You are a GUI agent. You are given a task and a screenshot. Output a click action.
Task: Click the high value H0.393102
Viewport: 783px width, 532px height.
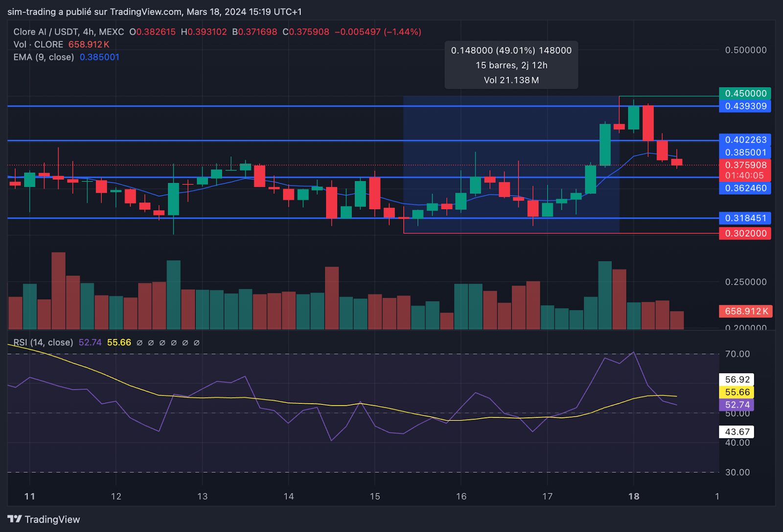point(204,32)
